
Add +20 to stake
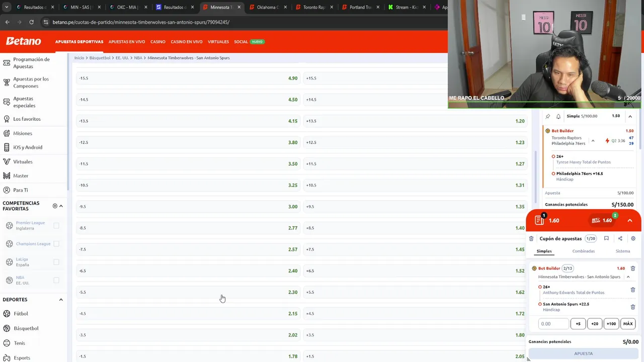[595, 324]
